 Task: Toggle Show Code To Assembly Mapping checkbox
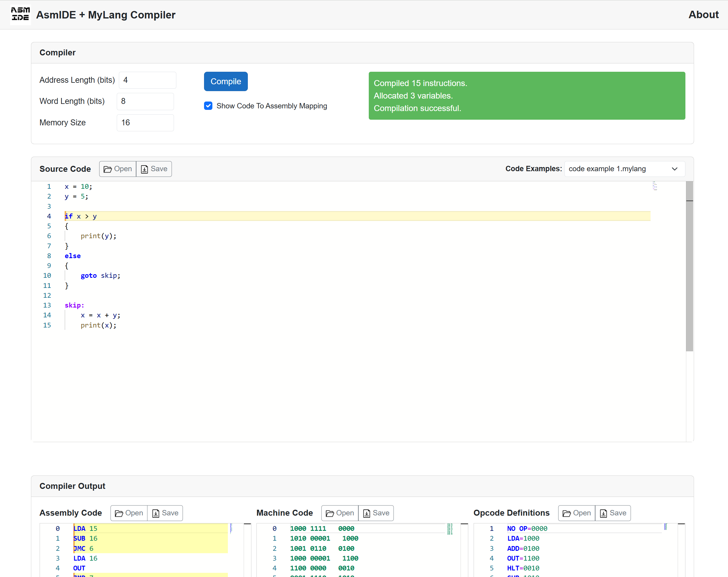point(208,106)
